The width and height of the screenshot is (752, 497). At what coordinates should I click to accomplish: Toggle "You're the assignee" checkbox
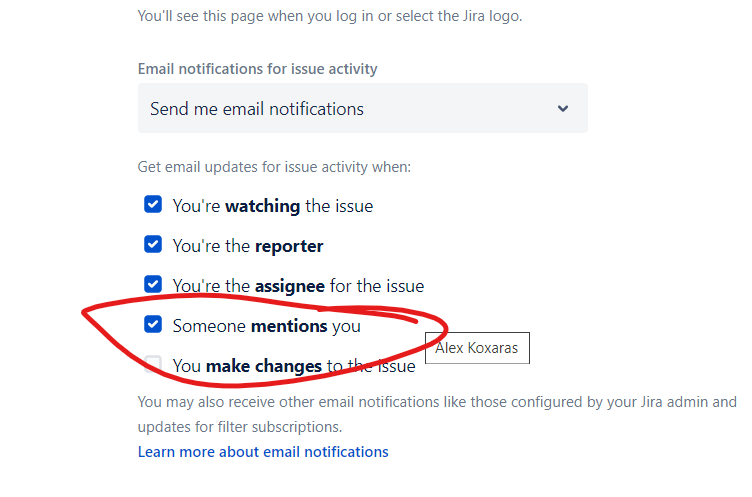[153, 284]
